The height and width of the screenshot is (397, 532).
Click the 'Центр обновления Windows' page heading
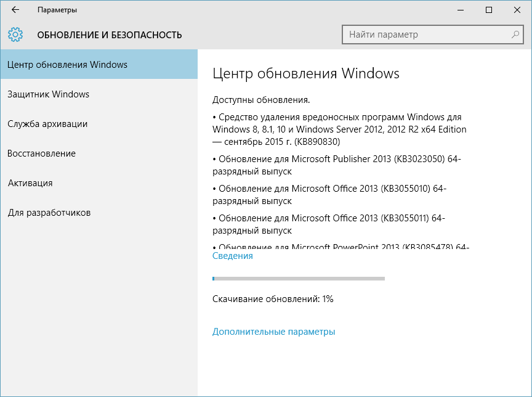click(305, 73)
